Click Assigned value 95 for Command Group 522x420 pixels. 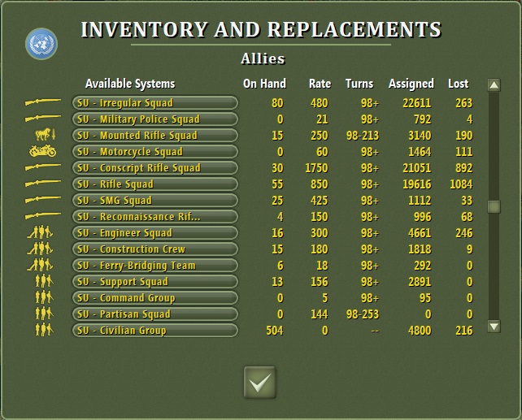pyautogui.click(x=425, y=298)
